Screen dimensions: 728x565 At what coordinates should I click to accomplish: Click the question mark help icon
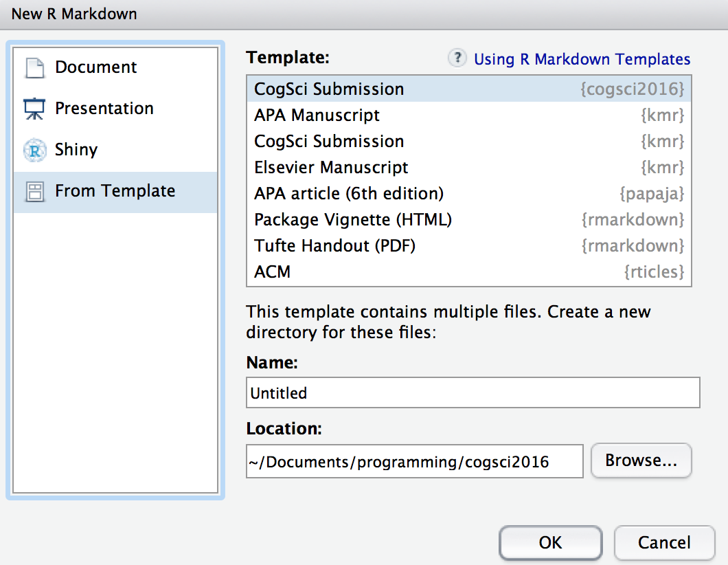(457, 58)
